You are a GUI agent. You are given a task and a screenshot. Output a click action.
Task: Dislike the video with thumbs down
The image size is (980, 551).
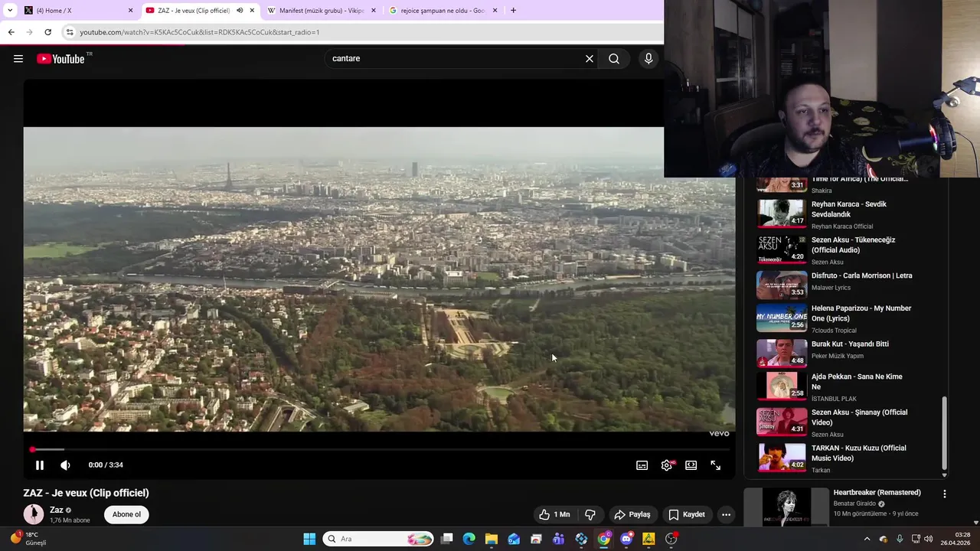coord(590,514)
